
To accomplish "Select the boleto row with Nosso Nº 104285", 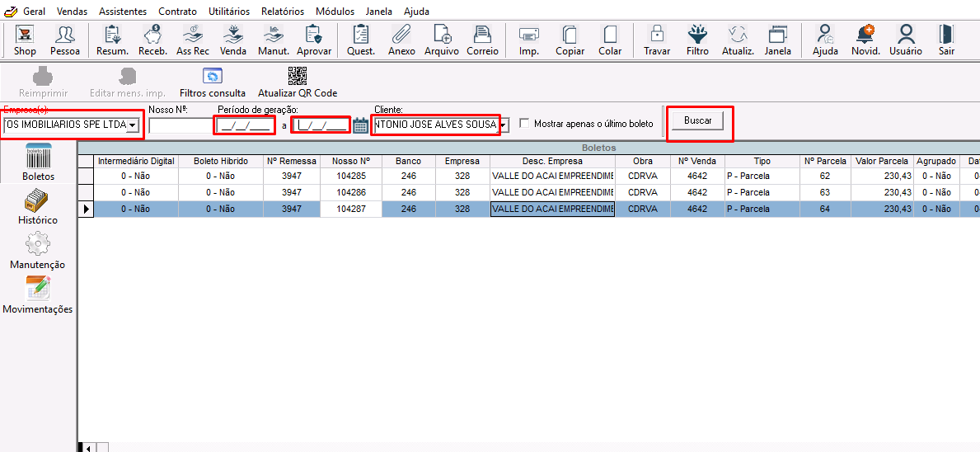I will (x=353, y=176).
